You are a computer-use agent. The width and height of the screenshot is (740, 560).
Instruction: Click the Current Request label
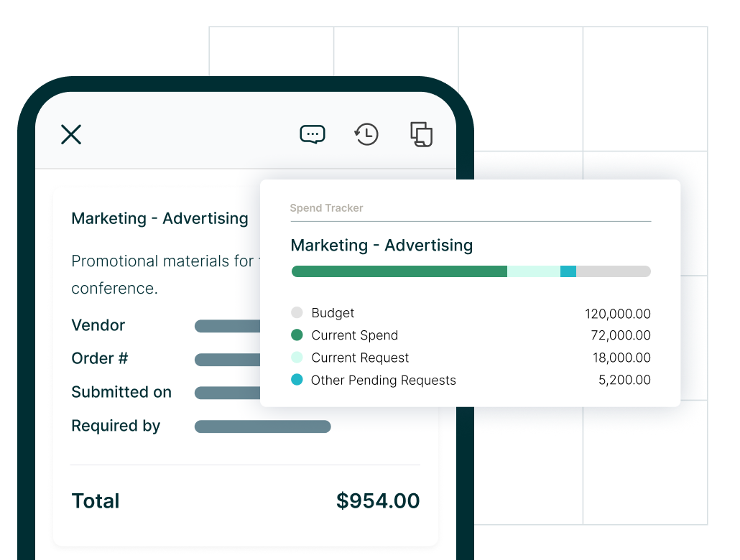[360, 358]
